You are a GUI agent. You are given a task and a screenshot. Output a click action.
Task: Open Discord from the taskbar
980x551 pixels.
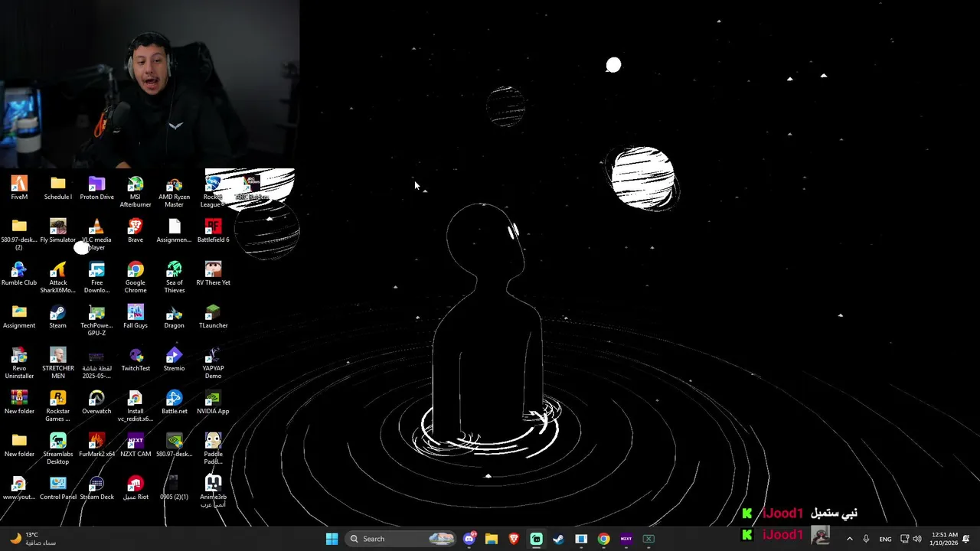click(469, 539)
